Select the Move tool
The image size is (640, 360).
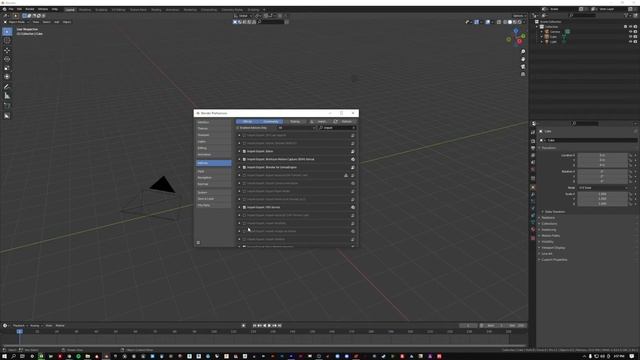[x=7, y=51]
